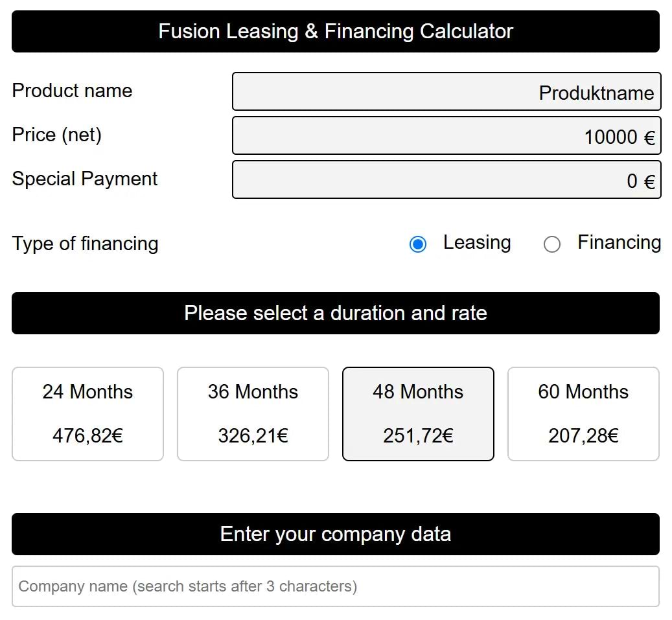Focus the Product name input field
The width and height of the screenshot is (672, 620).
(446, 92)
